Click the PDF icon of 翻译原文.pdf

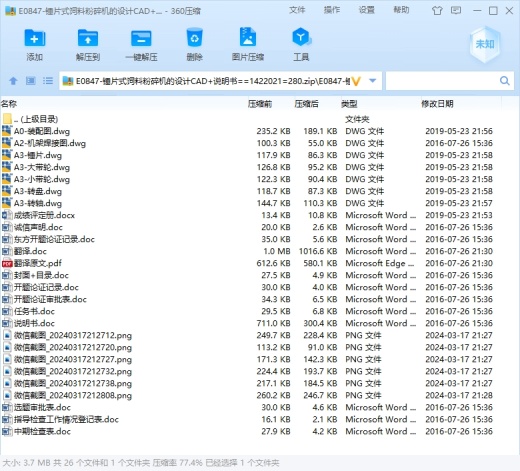pyautogui.click(x=7, y=263)
